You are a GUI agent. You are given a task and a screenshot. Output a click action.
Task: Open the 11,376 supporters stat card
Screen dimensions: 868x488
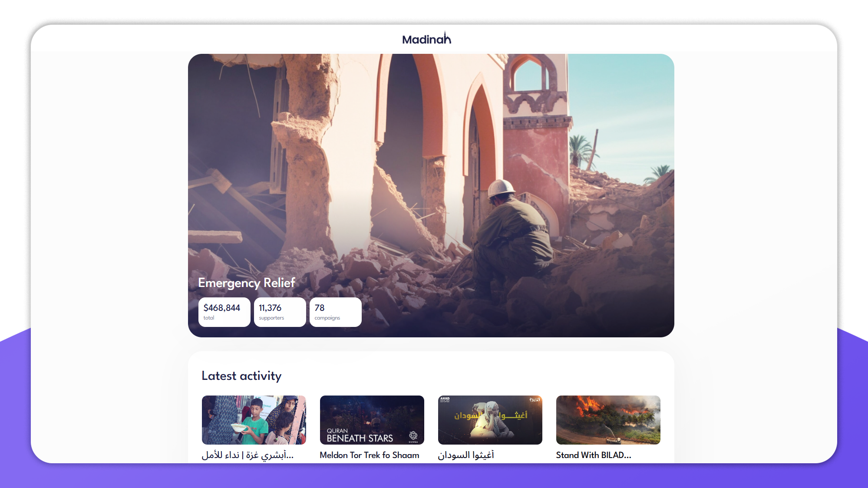(x=280, y=312)
